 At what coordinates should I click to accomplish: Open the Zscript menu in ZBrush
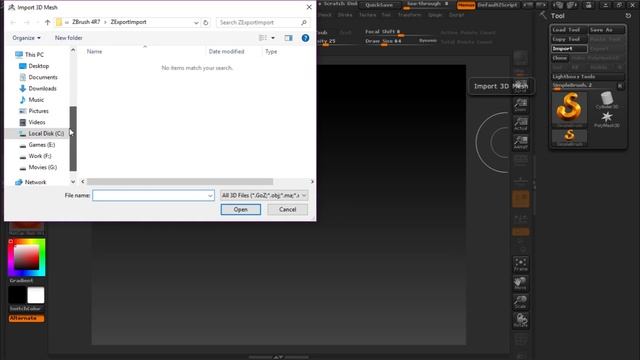[x=456, y=15]
